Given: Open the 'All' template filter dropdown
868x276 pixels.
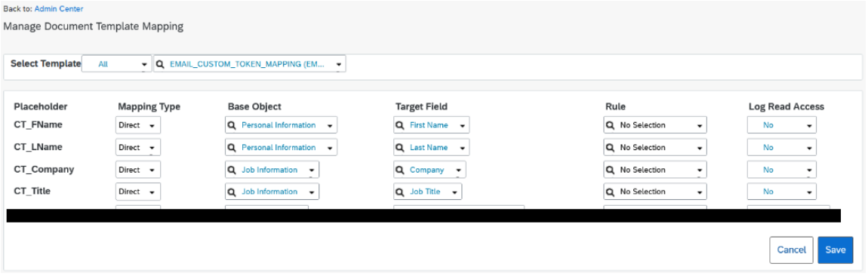Looking at the screenshot, I should (117, 64).
